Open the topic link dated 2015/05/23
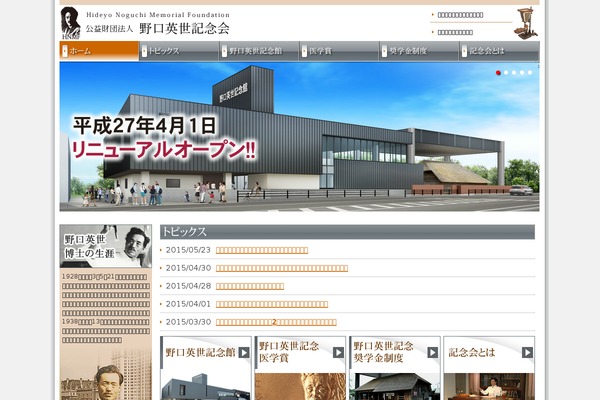The image size is (600, 400). point(262,250)
